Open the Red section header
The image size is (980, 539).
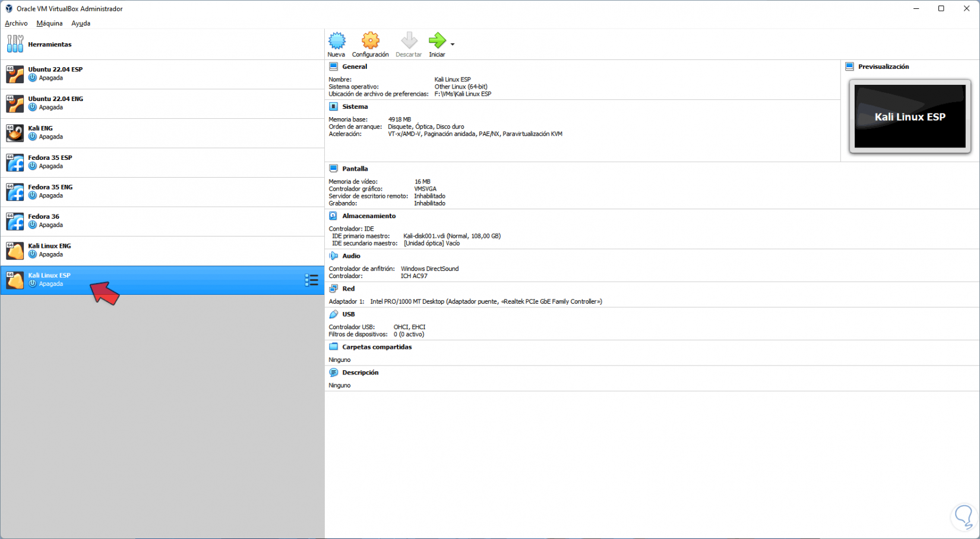coord(349,289)
